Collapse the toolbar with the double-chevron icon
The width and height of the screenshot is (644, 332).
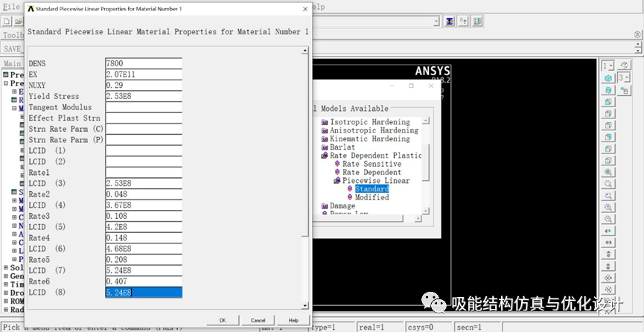click(637, 34)
